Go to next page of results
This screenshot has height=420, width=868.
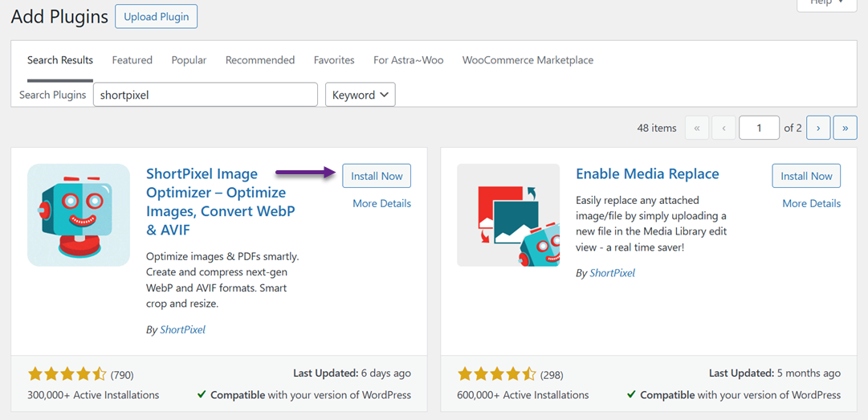click(817, 128)
